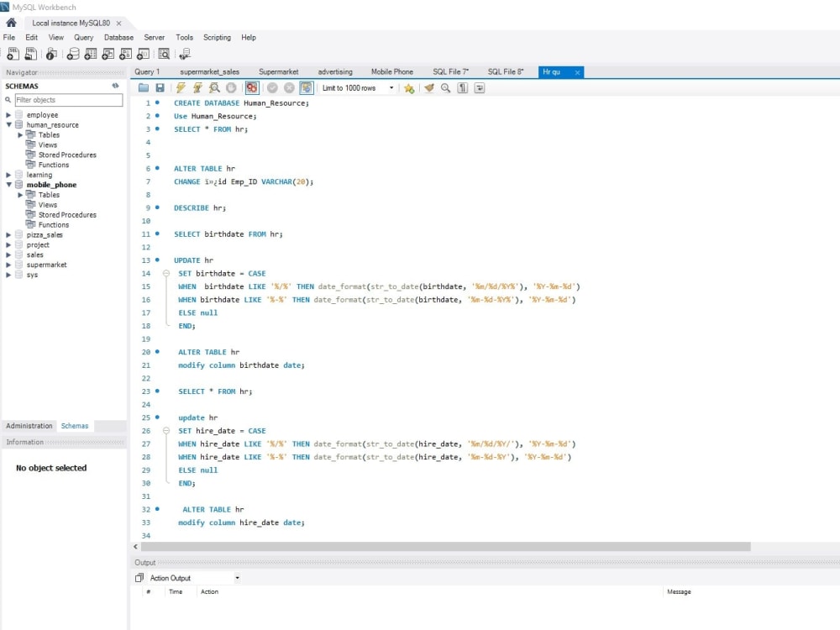Viewport: 840px width, 630px height.
Task: Execute the full SQL script with lightning bolt
Action: pyautogui.click(x=181, y=87)
